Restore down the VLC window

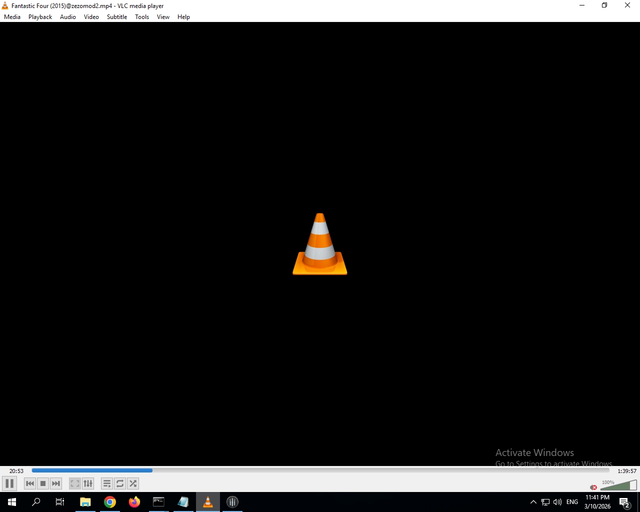click(x=604, y=5)
